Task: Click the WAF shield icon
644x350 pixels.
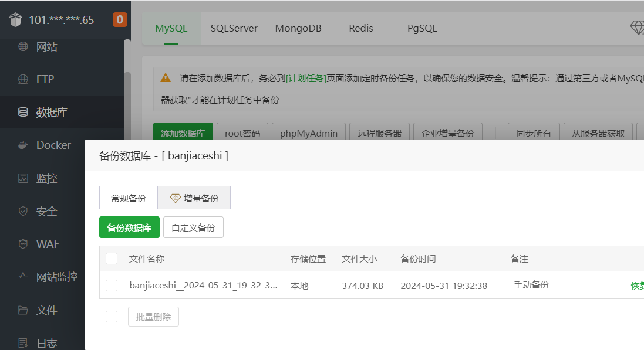Action: click(23, 244)
